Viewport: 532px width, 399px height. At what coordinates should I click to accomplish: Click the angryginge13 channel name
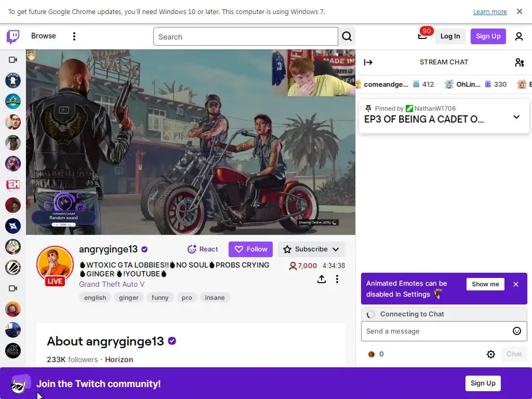(x=108, y=249)
